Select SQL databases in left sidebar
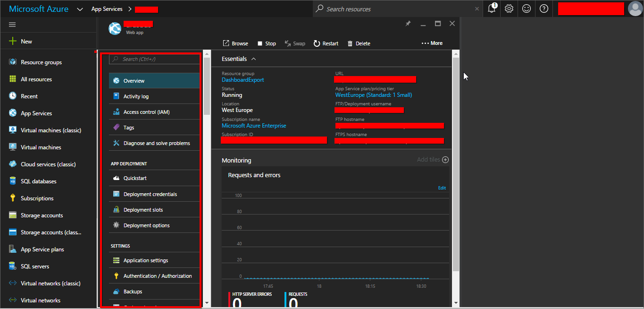This screenshot has height=309, width=644. coord(38,181)
